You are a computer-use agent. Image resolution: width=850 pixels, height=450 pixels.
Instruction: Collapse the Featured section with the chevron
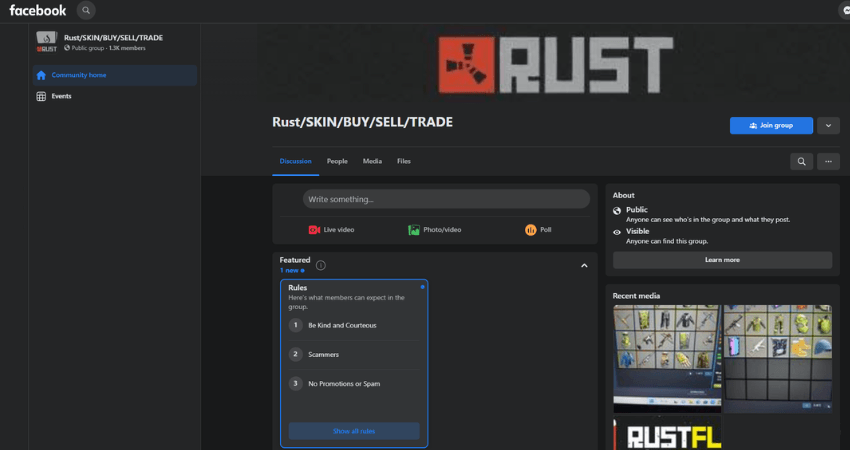[584, 266]
